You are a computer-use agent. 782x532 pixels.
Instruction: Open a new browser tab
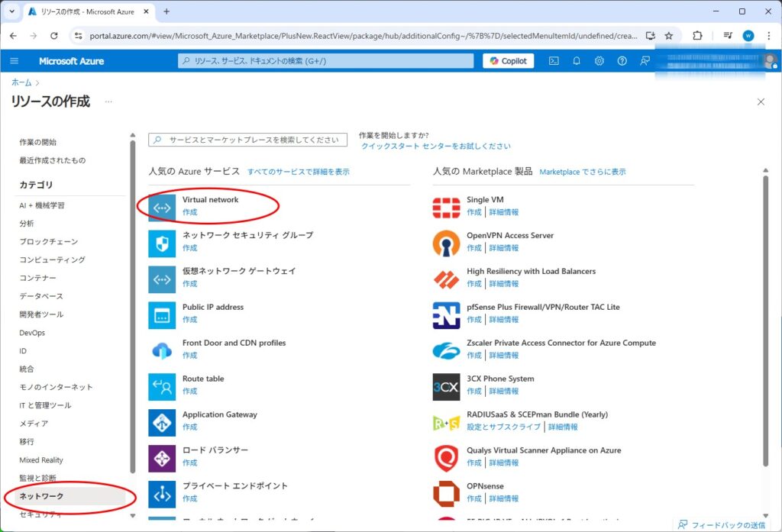tap(166, 11)
